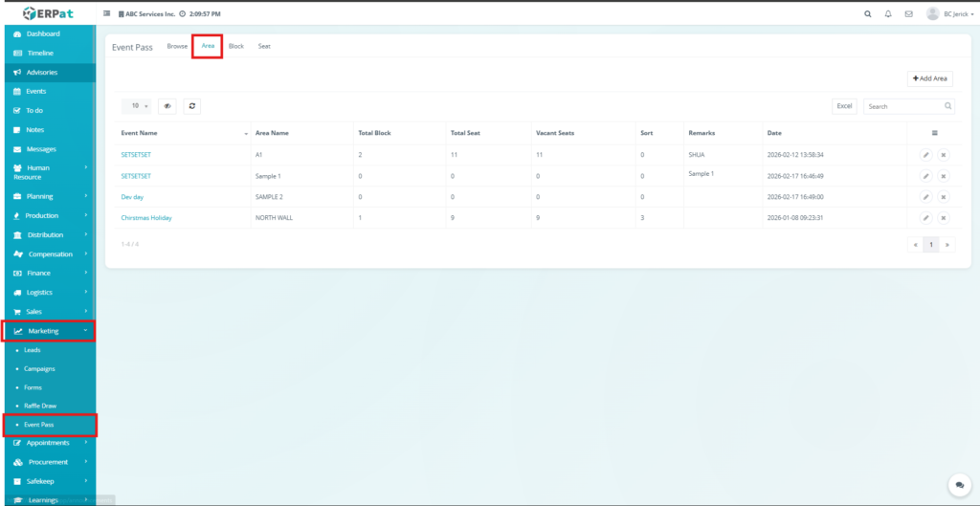980x506 pixels.
Task: Open the chat bubble icon at bottom right
Action: [959, 485]
